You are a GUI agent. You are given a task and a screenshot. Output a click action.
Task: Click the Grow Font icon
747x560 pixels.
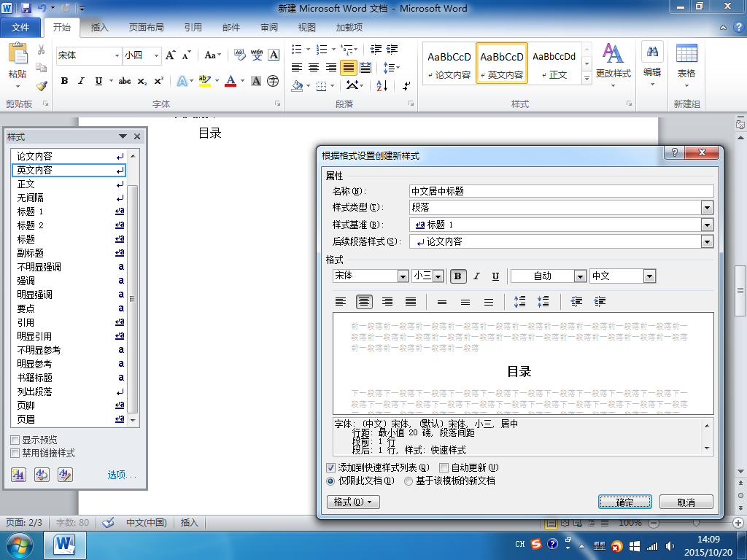[171, 55]
